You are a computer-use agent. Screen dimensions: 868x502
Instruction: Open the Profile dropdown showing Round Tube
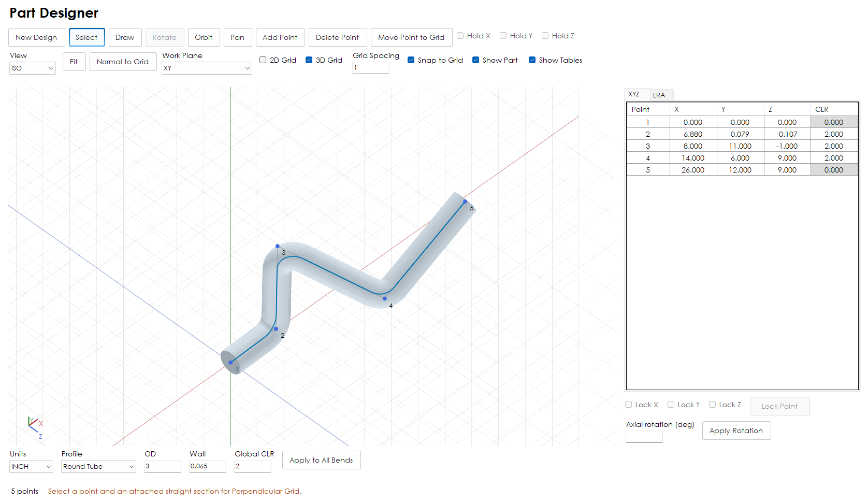(98, 466)
